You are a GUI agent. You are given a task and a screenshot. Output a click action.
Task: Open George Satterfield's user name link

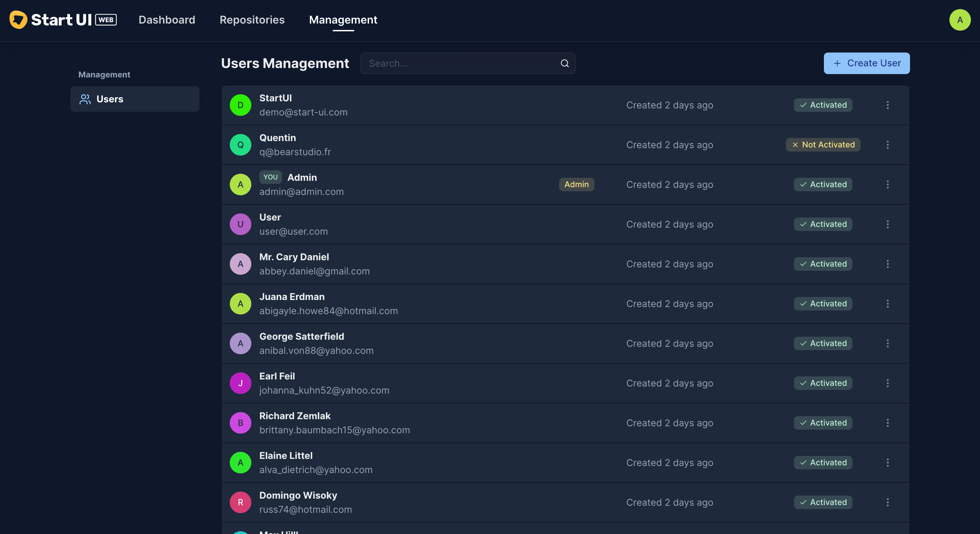(x=301, y=336)
